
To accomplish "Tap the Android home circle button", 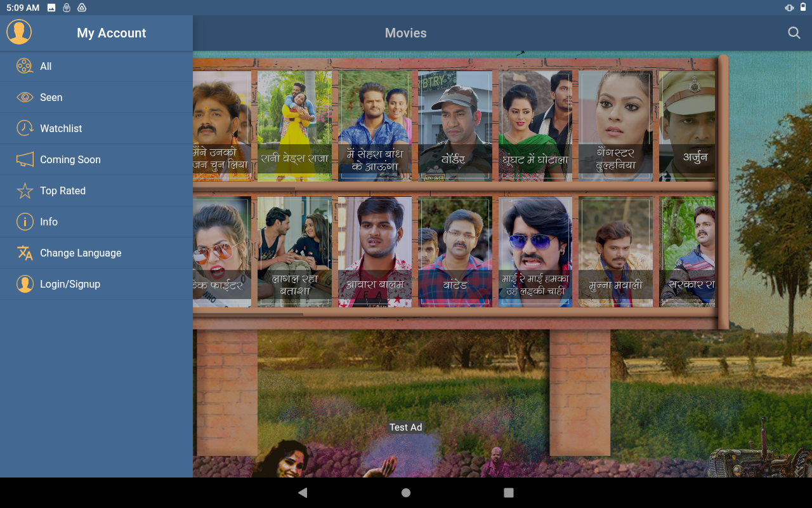I will coord(406,493).
